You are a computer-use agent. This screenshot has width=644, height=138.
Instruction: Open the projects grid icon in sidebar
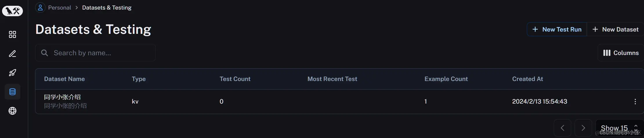click(x=12, y=34)
